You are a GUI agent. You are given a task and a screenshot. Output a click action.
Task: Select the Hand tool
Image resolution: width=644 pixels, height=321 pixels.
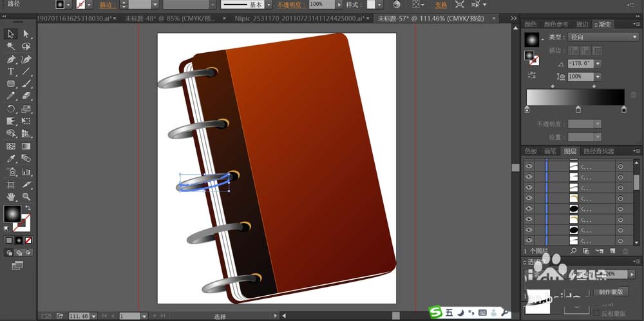click(11, 197)
